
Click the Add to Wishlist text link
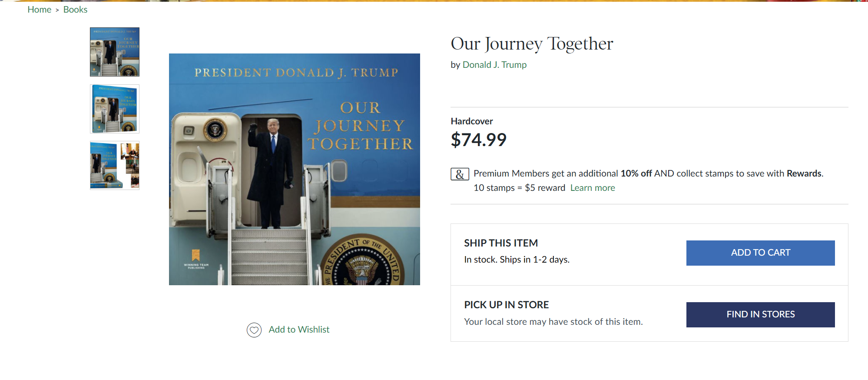(x=299, y=330)
